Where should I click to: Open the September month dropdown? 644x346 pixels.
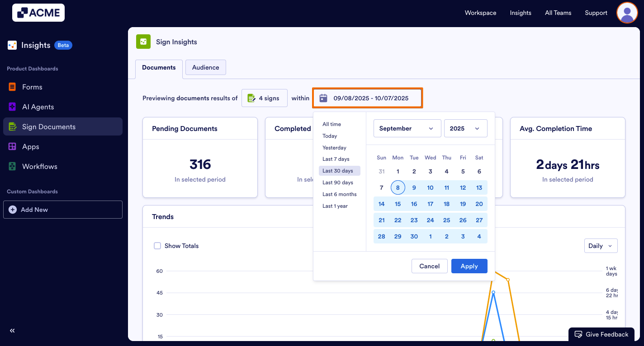point(407,128)
